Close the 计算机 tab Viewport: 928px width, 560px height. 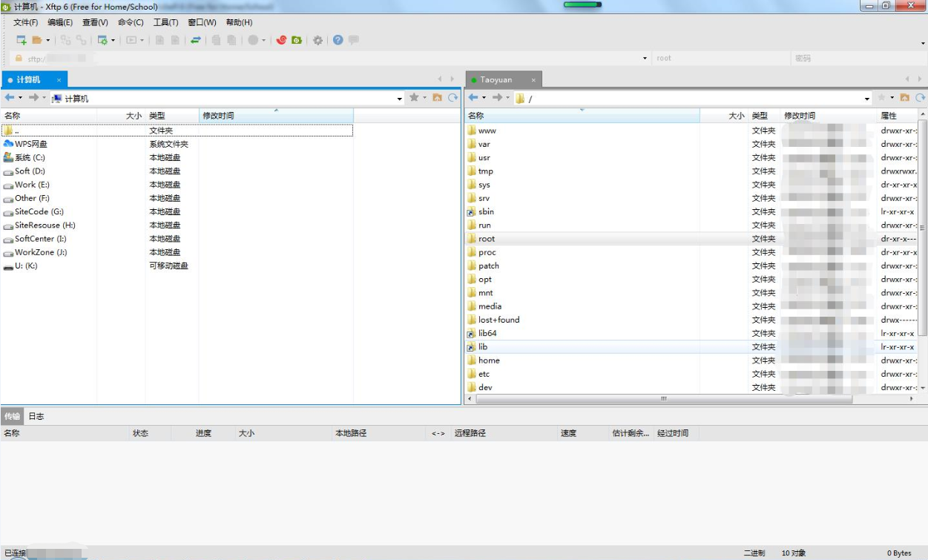pyautogui.click(x=59, y=79)
